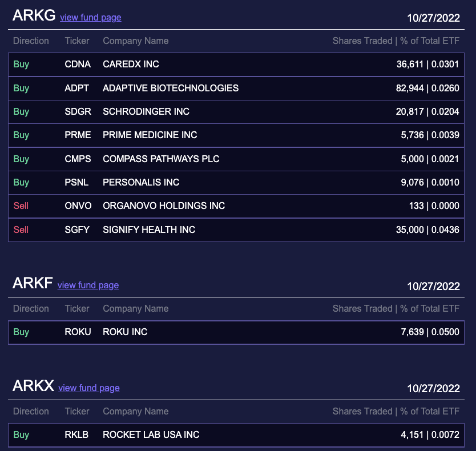Image resolution: width=476 pixels, height=451 pixels.
Task: Click the COMPASS PATHWAYS PLC company name
Action: [160, 159]
